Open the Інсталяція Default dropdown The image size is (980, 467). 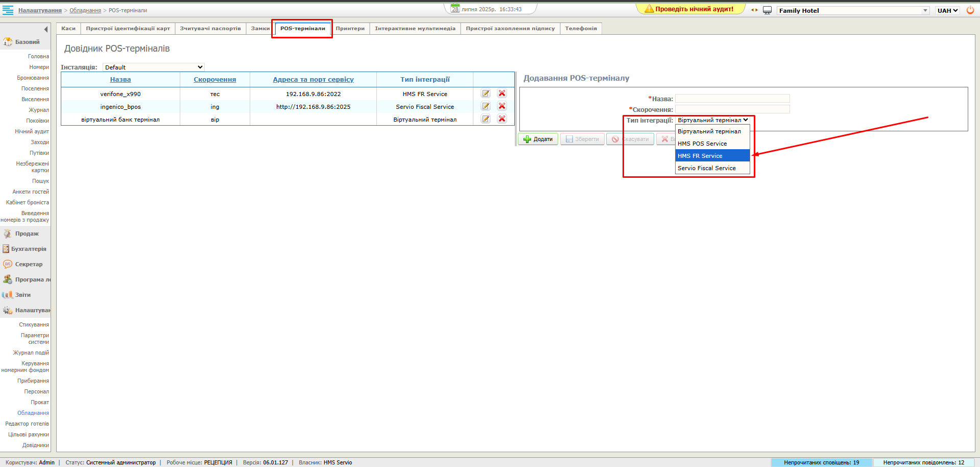pyautogui.click(x=153, y=67)
